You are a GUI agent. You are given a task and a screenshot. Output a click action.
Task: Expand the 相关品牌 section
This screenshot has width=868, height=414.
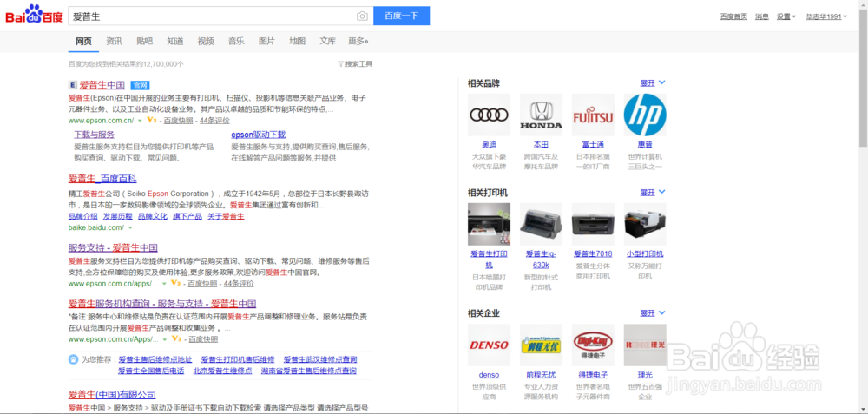653,83
